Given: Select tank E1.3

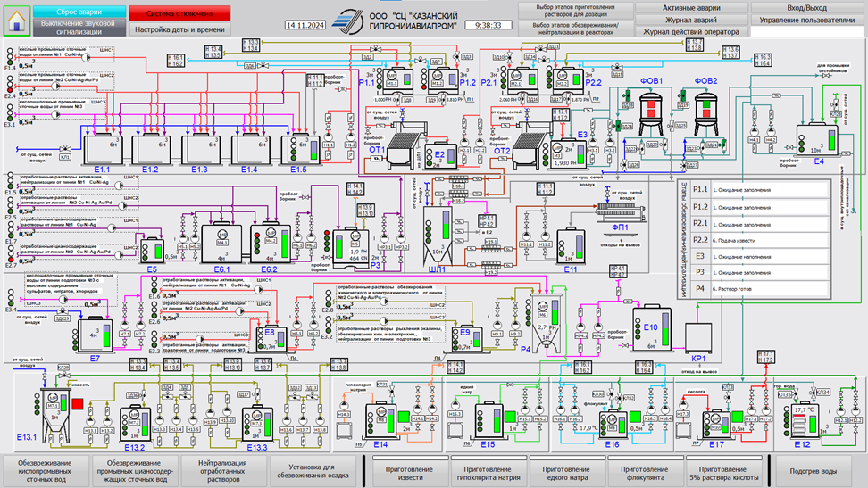Looking at the screenshot, I should click(202, 149).
